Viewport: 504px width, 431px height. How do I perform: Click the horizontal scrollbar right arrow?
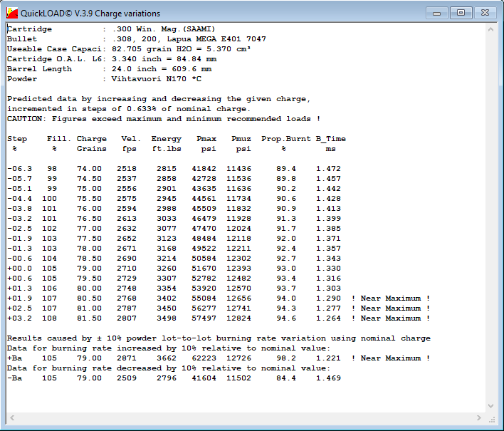coord(479,417)
